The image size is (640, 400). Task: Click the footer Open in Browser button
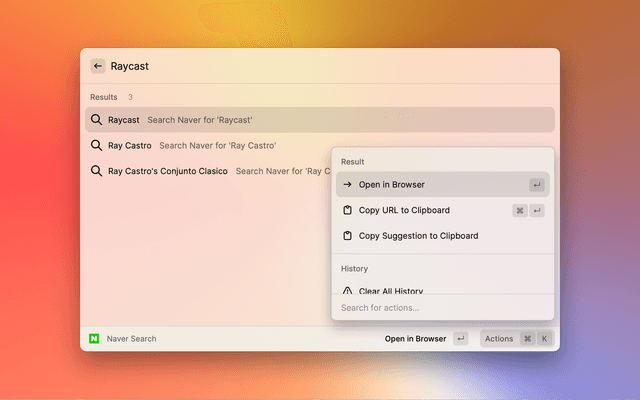[415, 339]
